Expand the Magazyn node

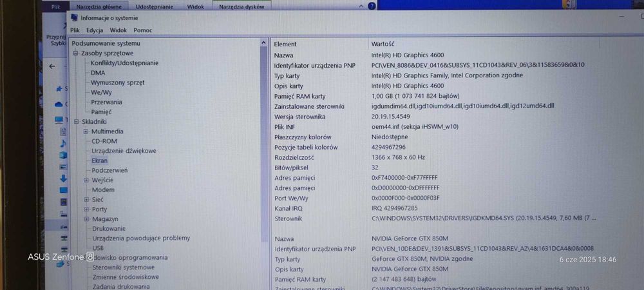[x=86, y=219]
